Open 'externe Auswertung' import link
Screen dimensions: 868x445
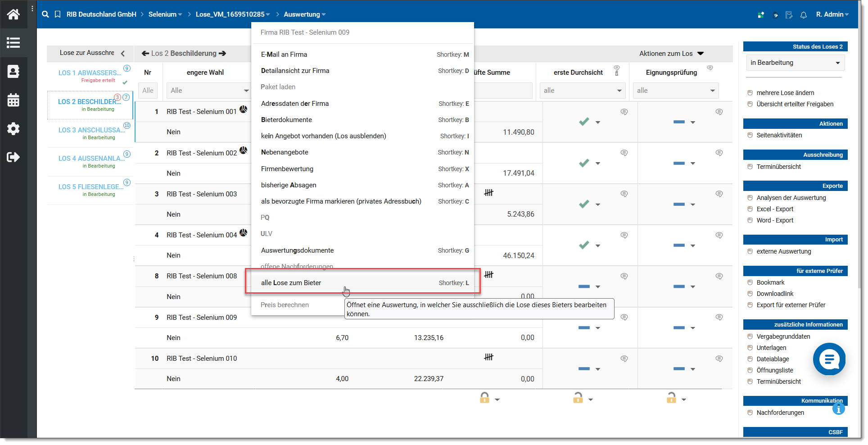tap(783, 251)
